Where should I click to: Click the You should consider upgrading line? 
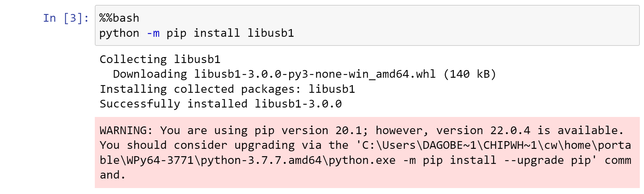(x=365, y=145)
